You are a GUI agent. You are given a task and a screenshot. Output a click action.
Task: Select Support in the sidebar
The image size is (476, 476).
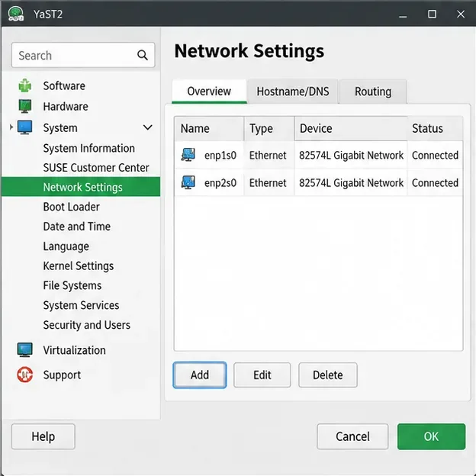(62, 375)
